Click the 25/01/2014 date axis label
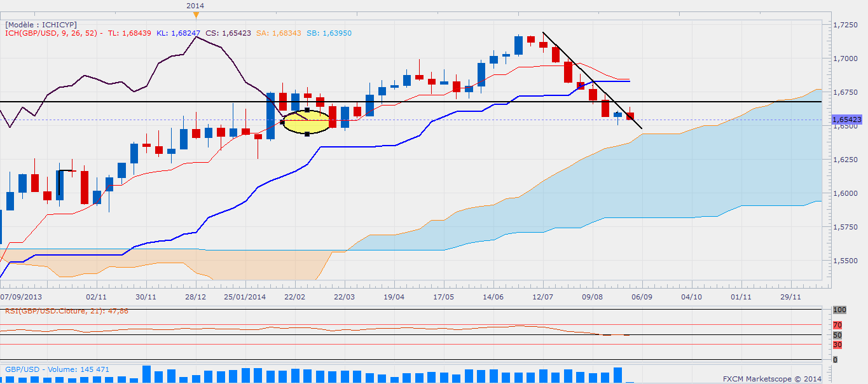Viewport: 868px width, 384px height. tap(245, 297)
